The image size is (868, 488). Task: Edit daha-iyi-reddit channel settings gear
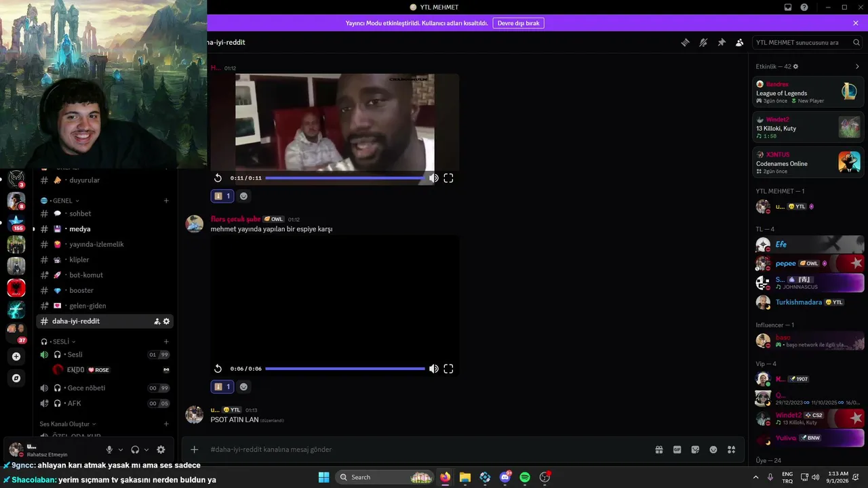[166, 321]
